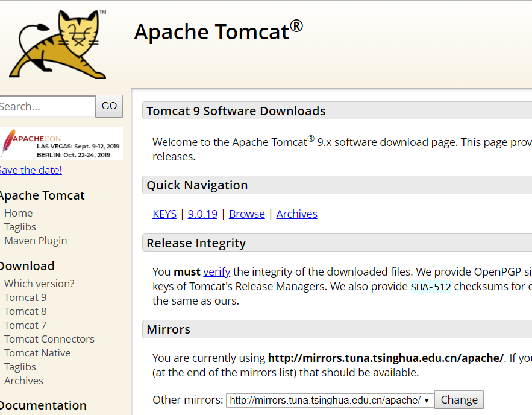532x415 pixels.
Task: Open the Browse quick navigation link
Action: pyautogui.click(x=247, y=214)
